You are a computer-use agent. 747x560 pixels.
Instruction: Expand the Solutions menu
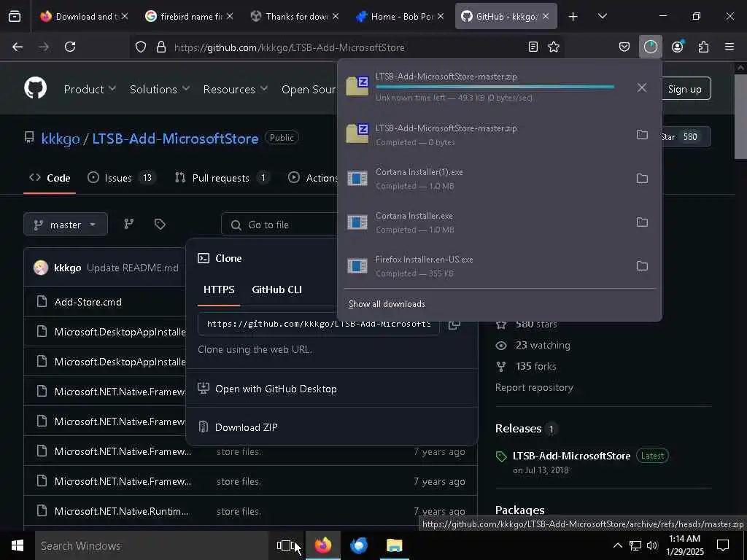tap(160, 89)
